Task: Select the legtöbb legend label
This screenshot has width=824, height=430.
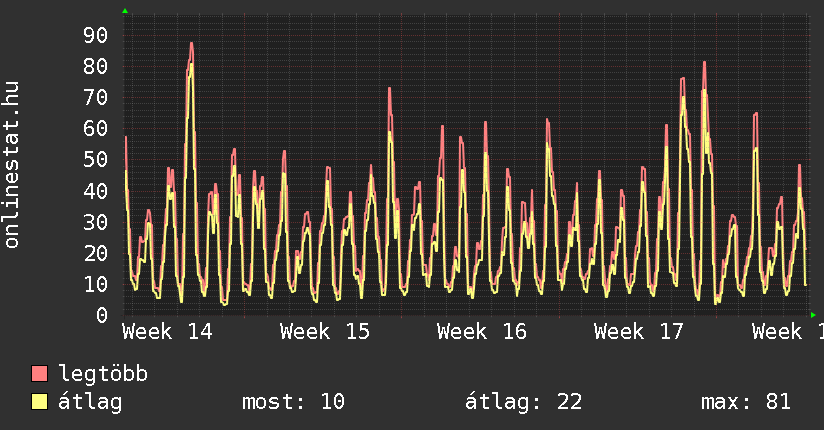Action: pyautogui.click(x=103, y=374)
